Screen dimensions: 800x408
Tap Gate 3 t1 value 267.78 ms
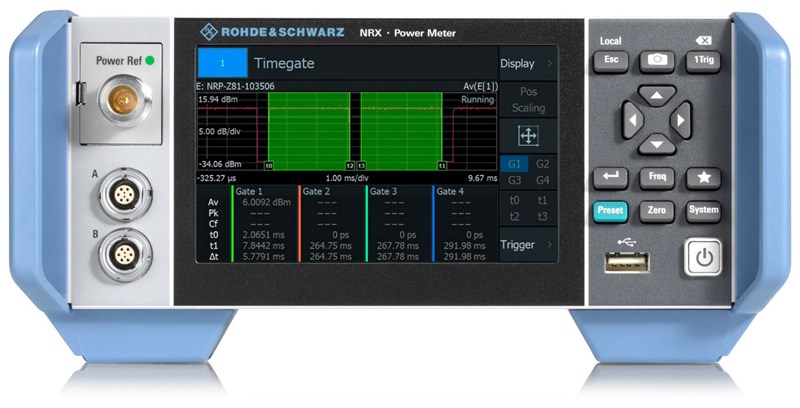pyautogui.click(x=397, y=246)
